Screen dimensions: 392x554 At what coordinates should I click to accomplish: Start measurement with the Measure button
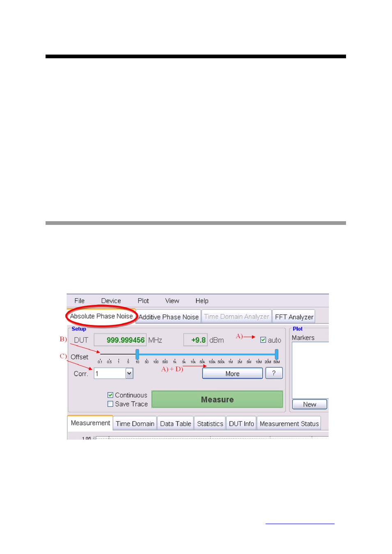tap(217, 399)
